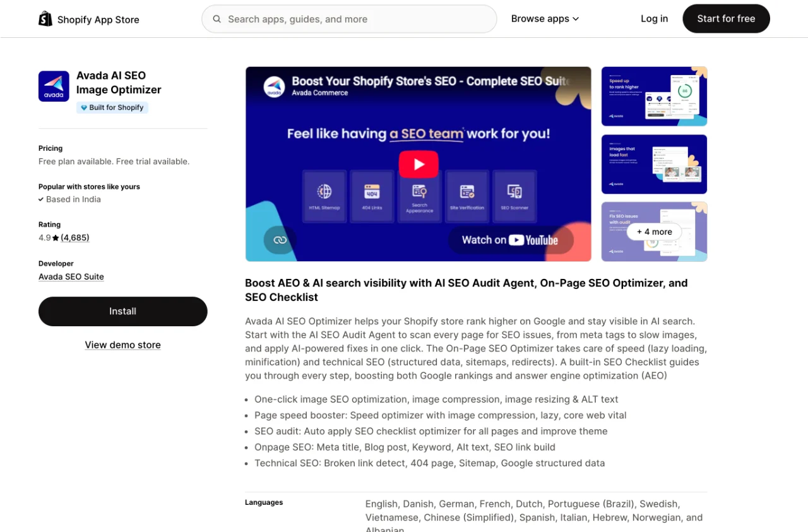Image resolution: width=808 pixels, height=532 pixels.
Task: Open the Log in link
Action: (654, 19)
